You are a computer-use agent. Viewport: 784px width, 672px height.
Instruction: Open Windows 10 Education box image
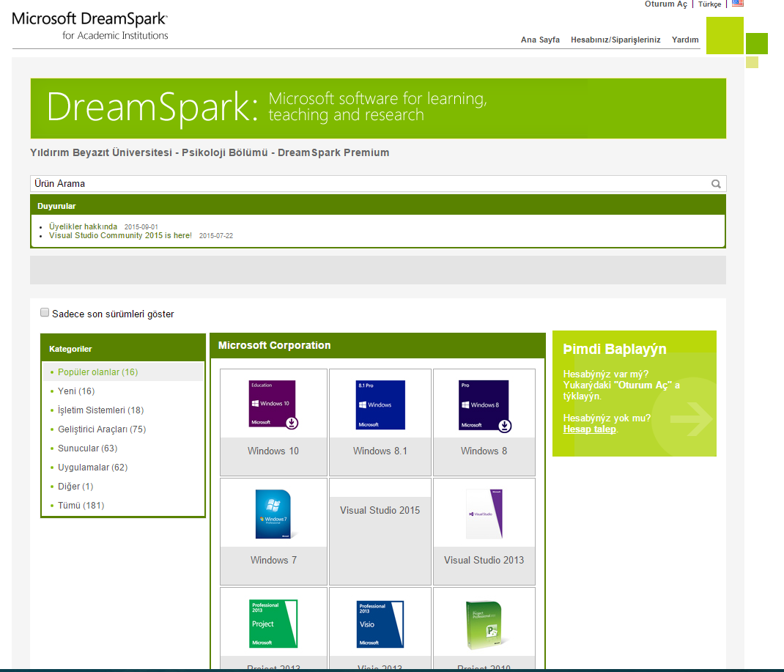click(x=272, y=404)
